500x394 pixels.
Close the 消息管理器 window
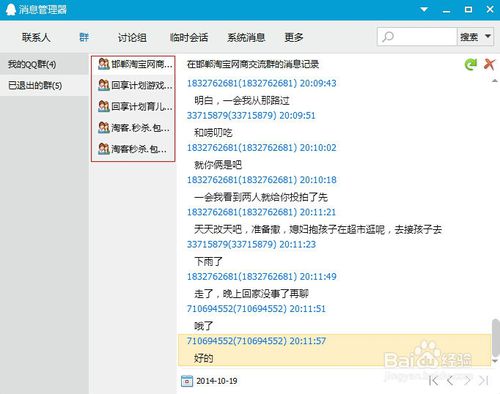pos(490,9)
